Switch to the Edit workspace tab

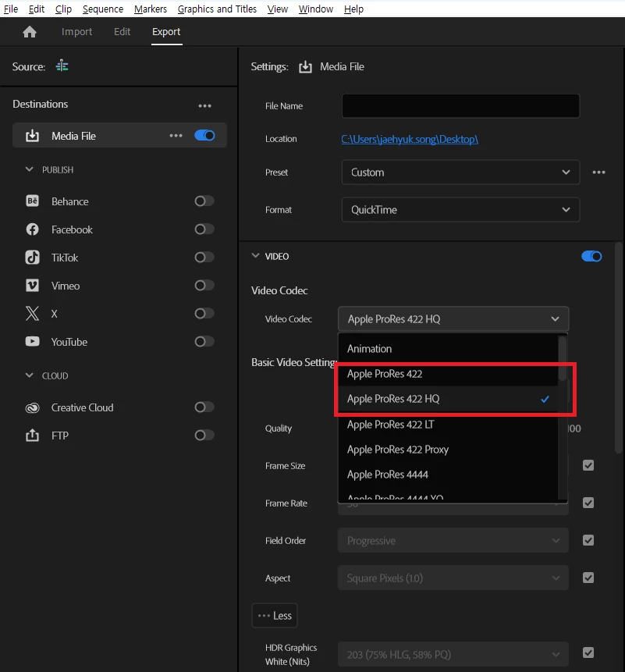click(x=122, y=32)
